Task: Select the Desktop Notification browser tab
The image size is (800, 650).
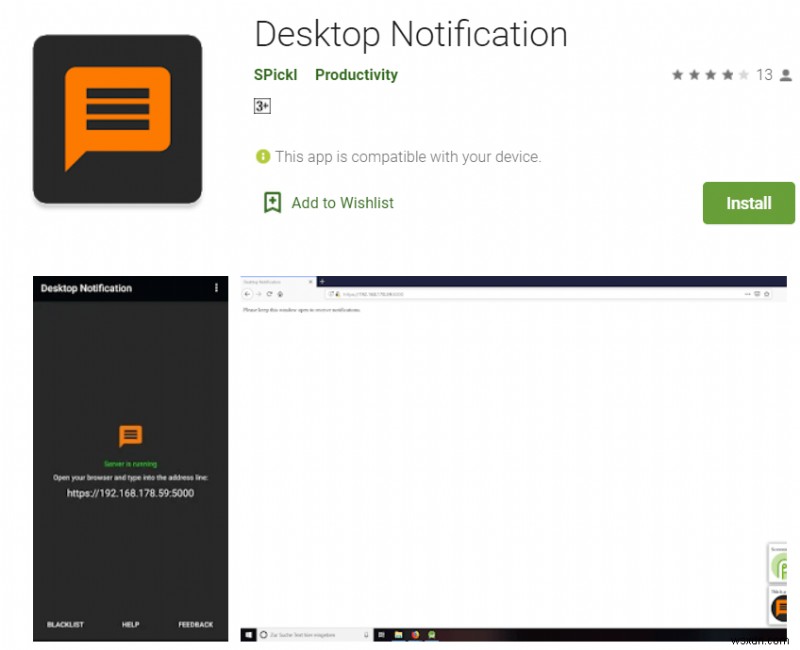Action: pyautogui.click(x=270, y=282)
